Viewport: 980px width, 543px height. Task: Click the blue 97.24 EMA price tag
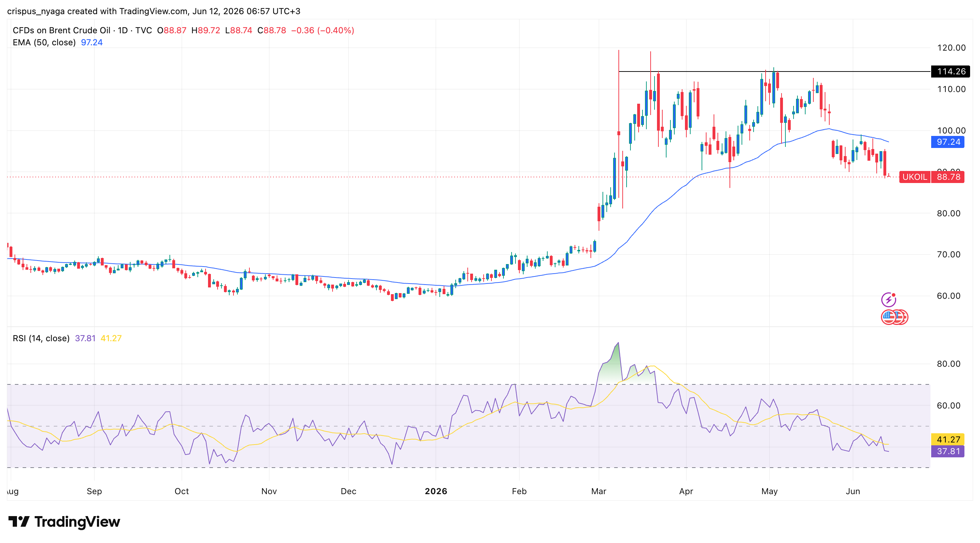click(947, 142)
